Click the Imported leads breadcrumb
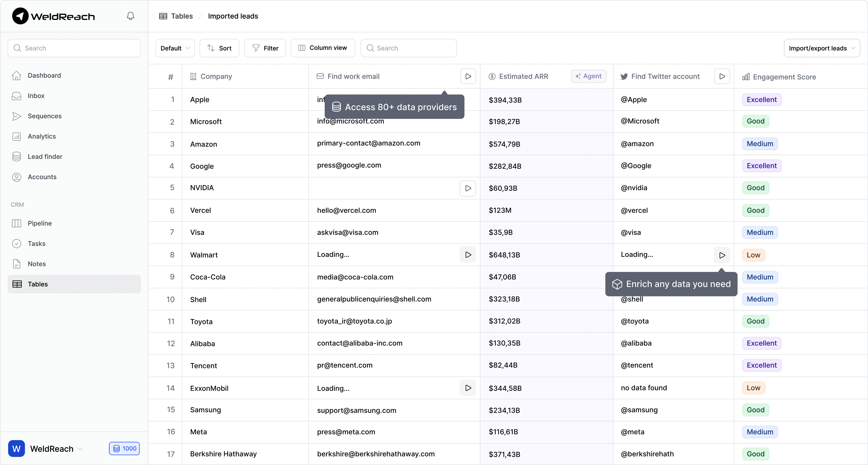Viewport: 868px width, 465px height. click(233, 16)
